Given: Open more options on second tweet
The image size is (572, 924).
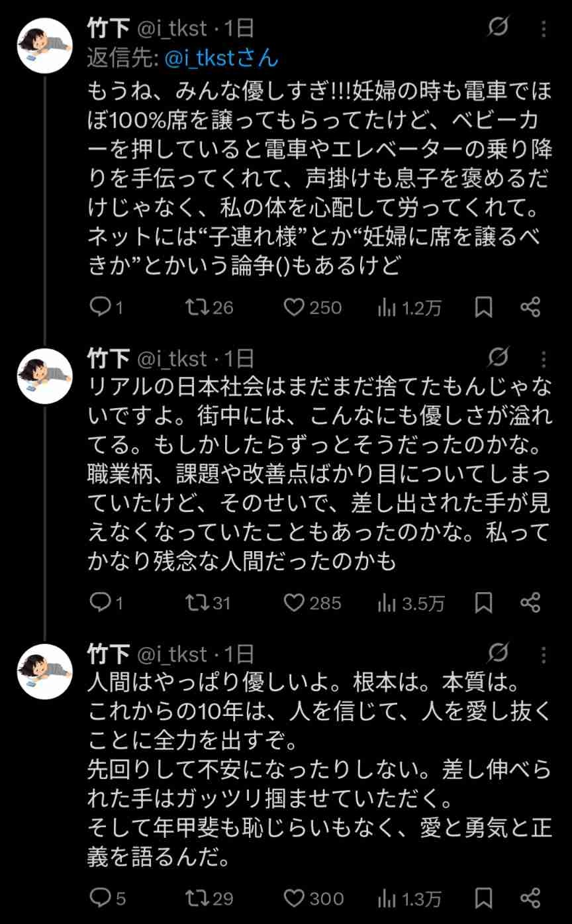Looking at the screenshot, I should click(544, 359).
